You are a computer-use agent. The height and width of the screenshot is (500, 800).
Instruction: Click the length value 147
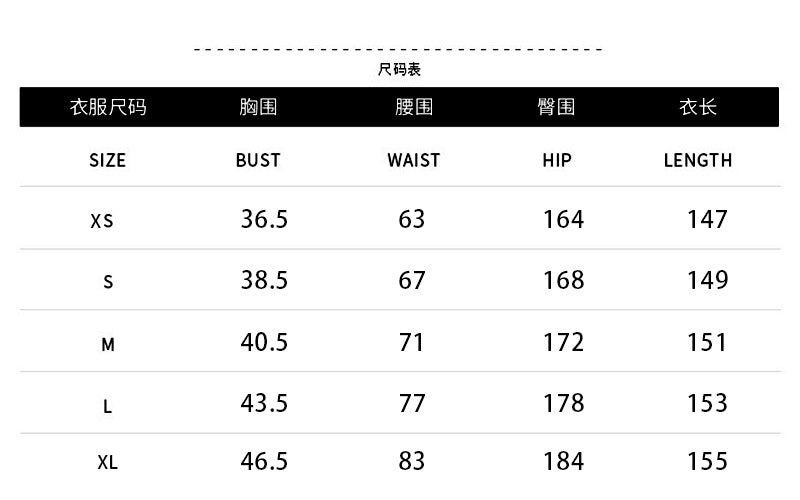coord(707,219)
